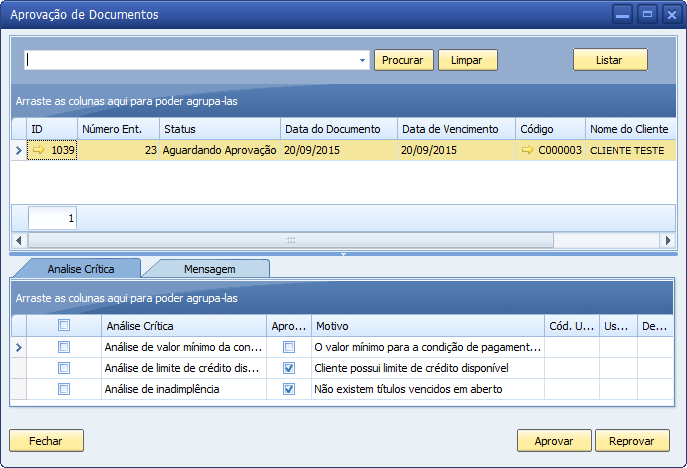Click motivo 'O valor mínimo para a condição de pagament...'

[428, 347]
